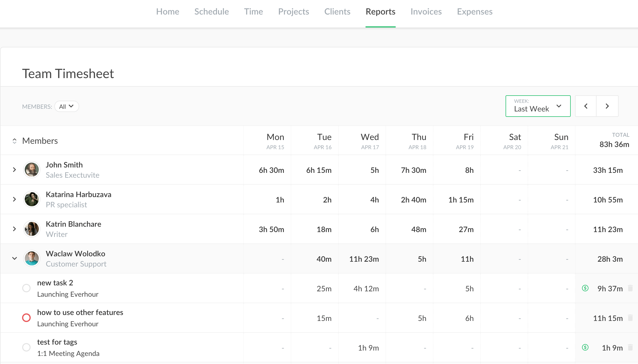The height and width of the screenshot is (364, 638).
Task: Open the Members All filter dropdown
Action: [x=66, y=106]
